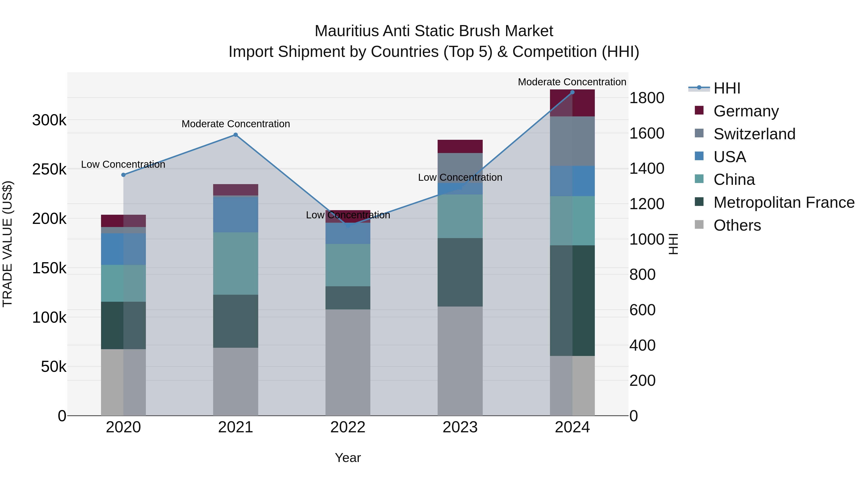
Task: Click the 'Low Concentration' label at 2022
Action: [x=348, y=215]
